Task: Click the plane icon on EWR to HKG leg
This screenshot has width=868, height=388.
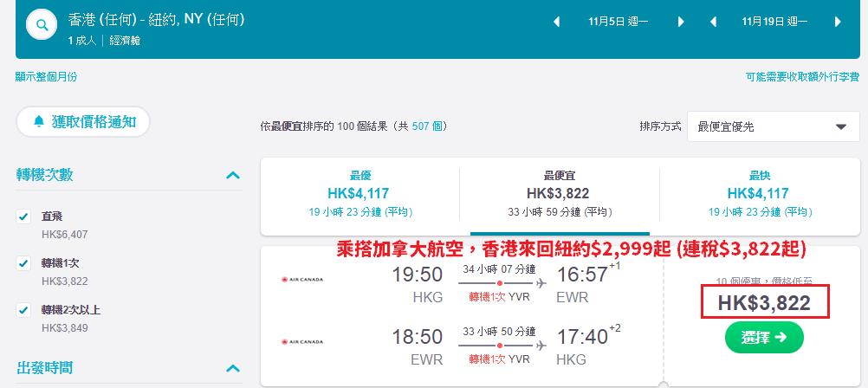Action: click(x=541, y=346)
